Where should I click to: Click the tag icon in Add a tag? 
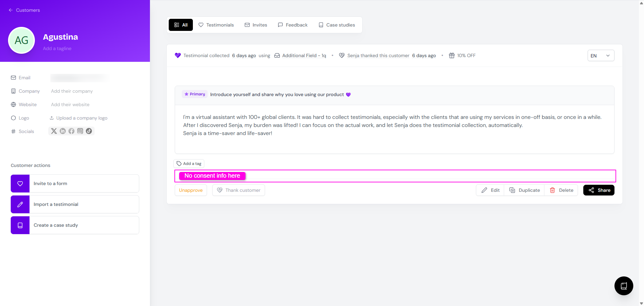click(x=179, y=164)
